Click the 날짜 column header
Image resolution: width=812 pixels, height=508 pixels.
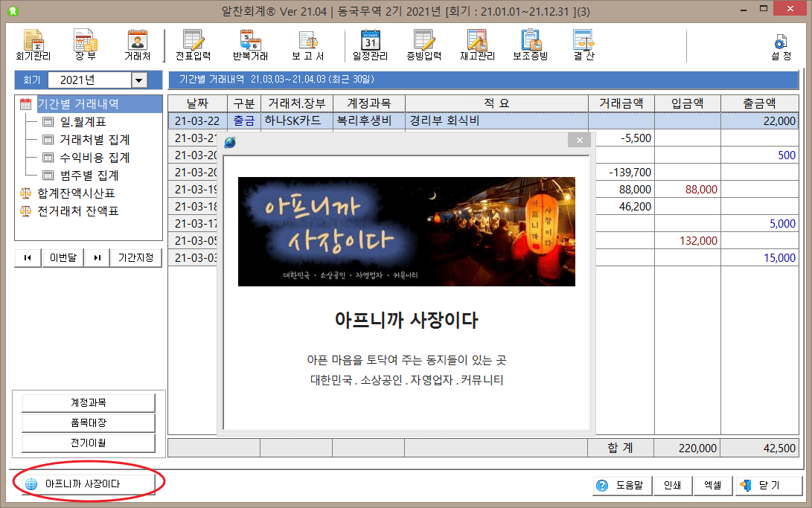coord(197,103)
